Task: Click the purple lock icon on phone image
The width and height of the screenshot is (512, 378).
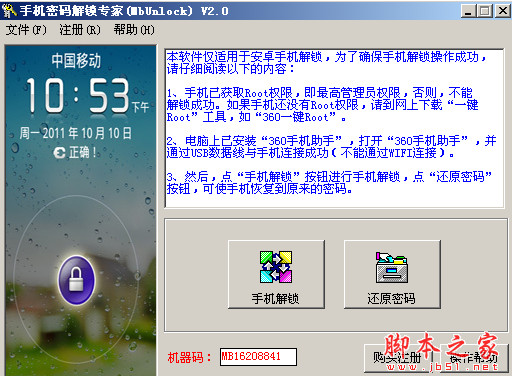Action: click(77, 280)
